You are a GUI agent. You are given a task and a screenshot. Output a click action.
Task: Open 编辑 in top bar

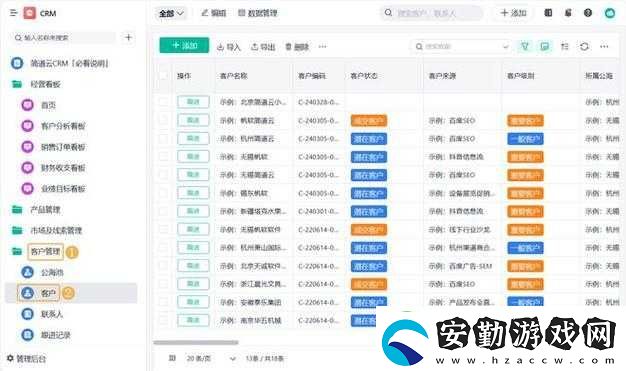click(214, 13)
